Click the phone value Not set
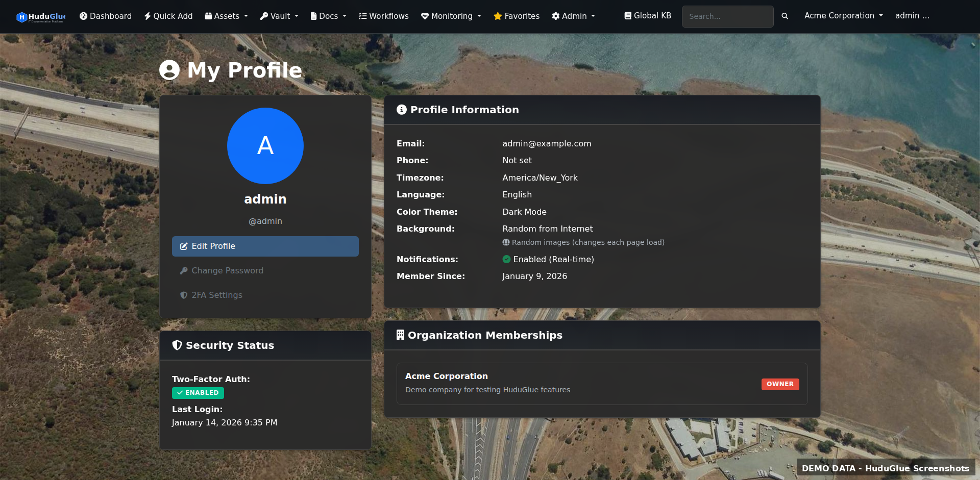This screenshot has height=480, width=980. [517, 161]
